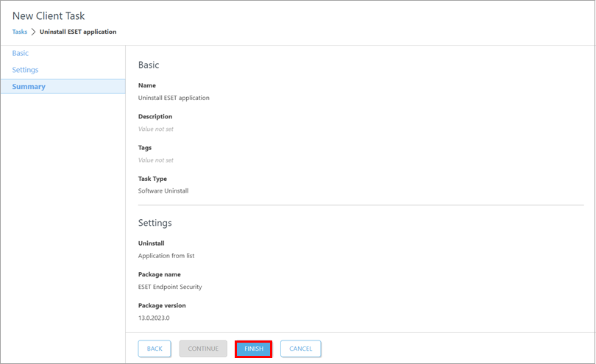
Task: Click the Basic section heading in summary
Action: pos(149,65)
